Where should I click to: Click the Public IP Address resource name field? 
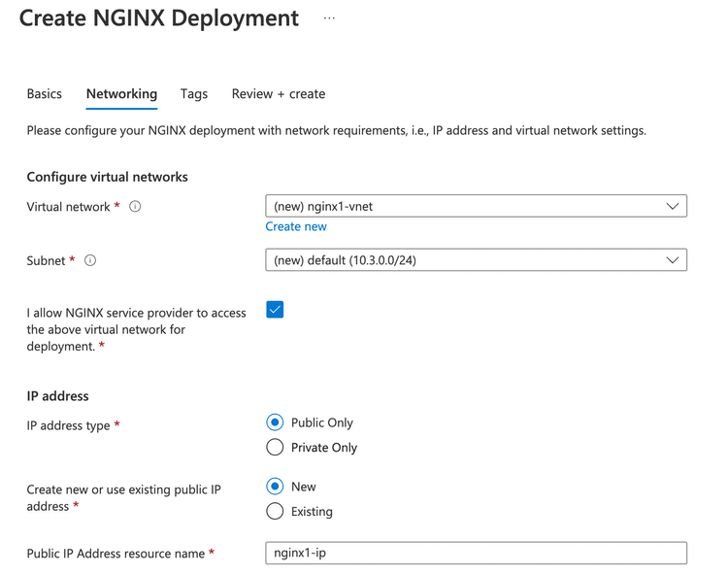pos(476,553)
